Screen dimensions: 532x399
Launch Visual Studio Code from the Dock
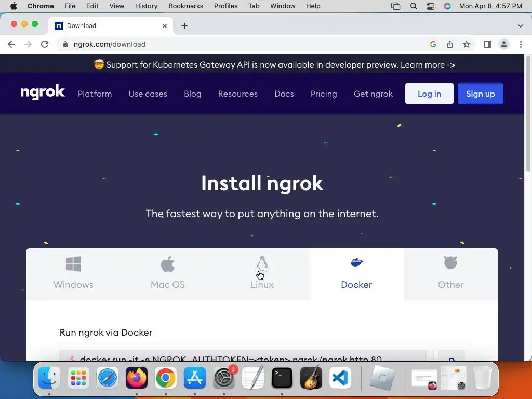pyautogui.click(x=340, y=378)
